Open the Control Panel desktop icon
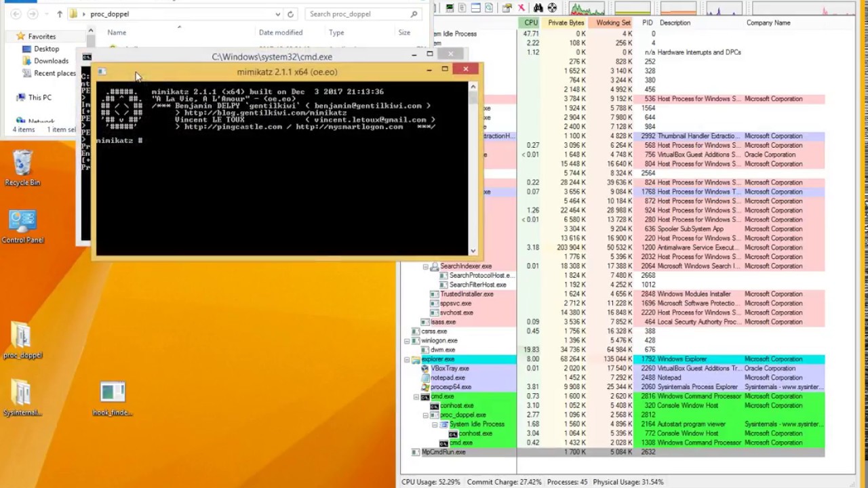Screen dimensions: 868x488 (22, 226)
